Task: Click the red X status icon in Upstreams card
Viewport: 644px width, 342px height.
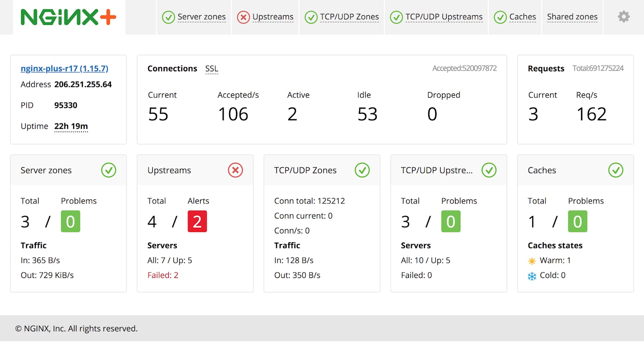Action: click(235, 170)
